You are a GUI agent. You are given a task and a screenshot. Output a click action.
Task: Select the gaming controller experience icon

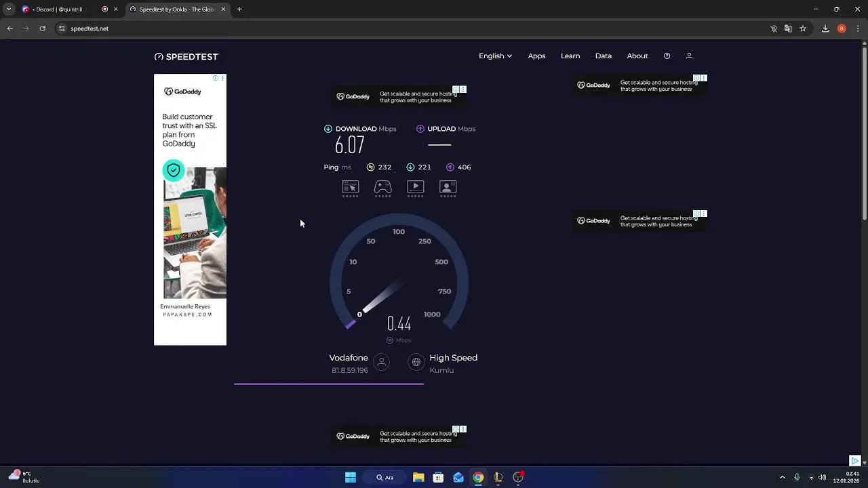coord(382,187)
